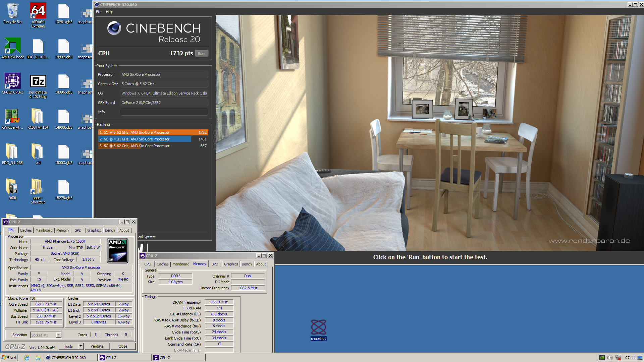644x362 pixels.
Task: Open the apps - Shortcut folder
Action: [x=38, y=191]
